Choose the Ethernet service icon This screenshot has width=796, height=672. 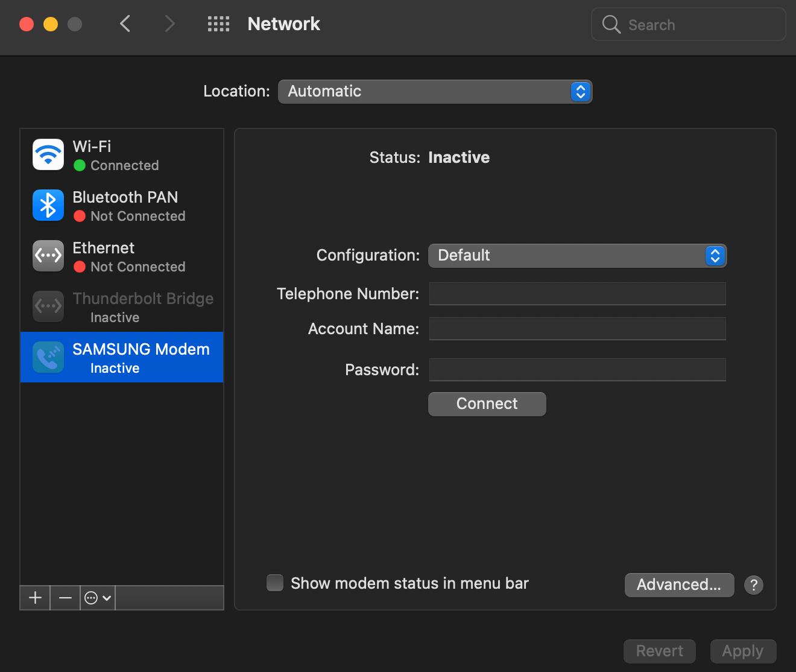click(48, 256)
